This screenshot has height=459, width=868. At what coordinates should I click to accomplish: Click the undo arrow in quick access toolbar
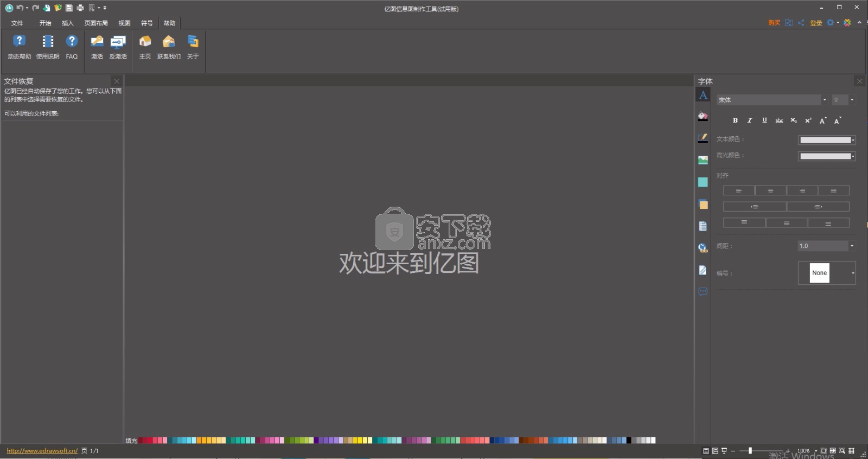pos(20,8)
